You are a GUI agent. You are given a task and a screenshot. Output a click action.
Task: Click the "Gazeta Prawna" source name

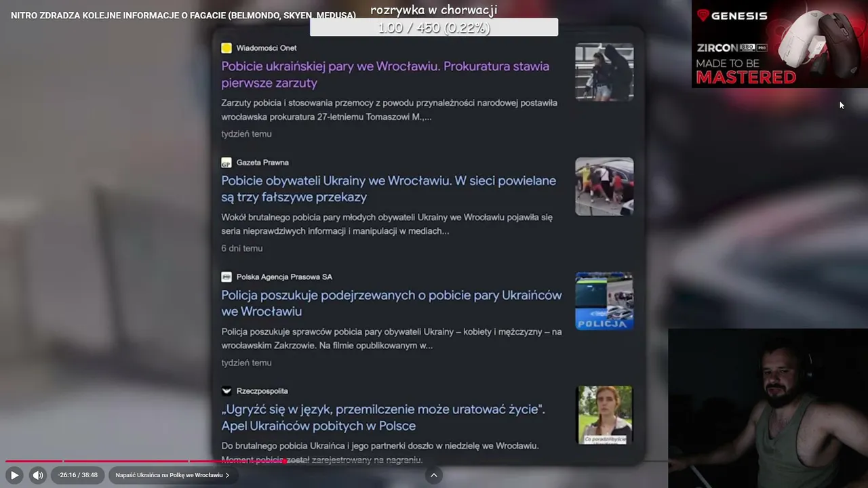262,163
